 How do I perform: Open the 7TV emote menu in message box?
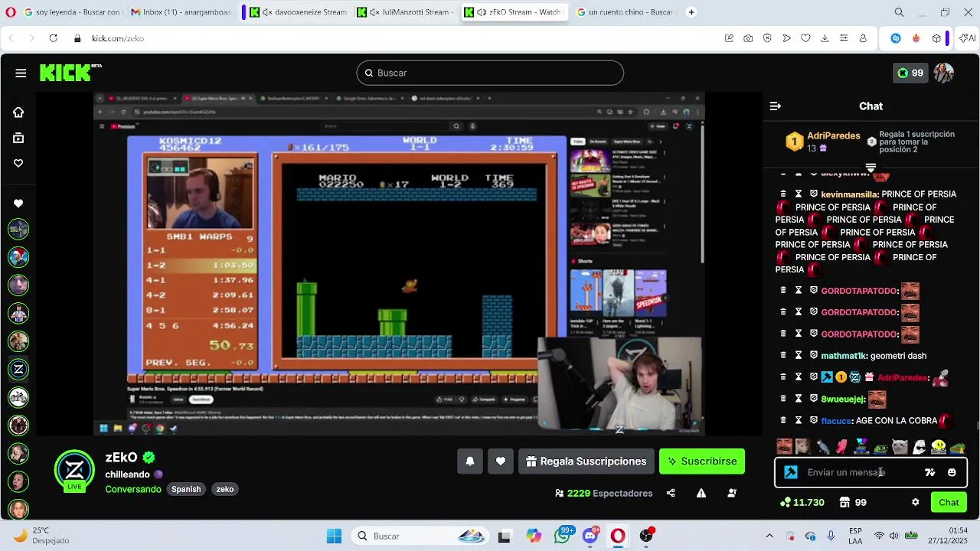[x=929, y=473]
